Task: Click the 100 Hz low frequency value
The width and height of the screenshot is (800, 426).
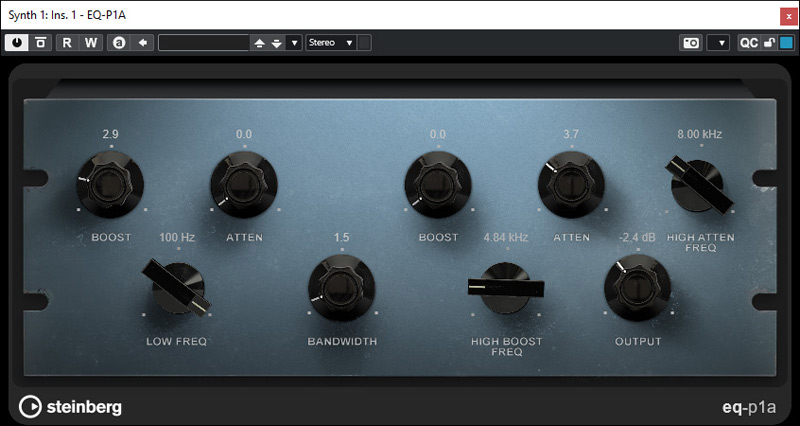Action: pos(177,237)
